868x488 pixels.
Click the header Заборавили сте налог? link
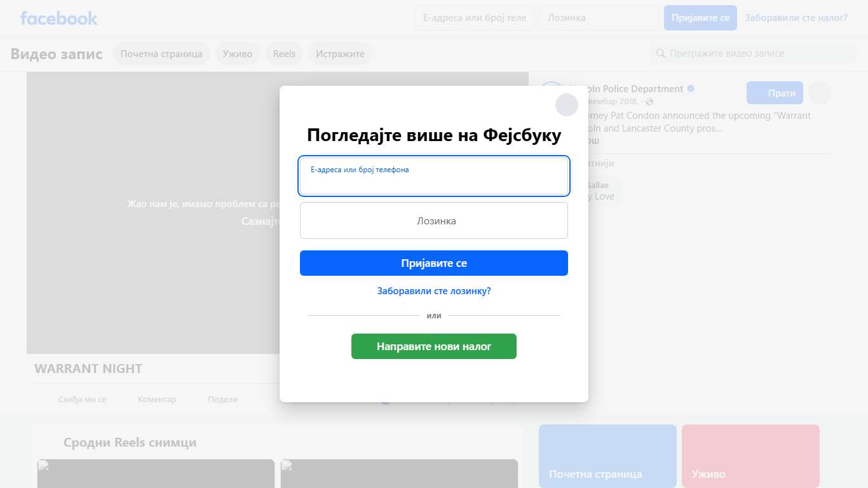click(x=796, y=18)
